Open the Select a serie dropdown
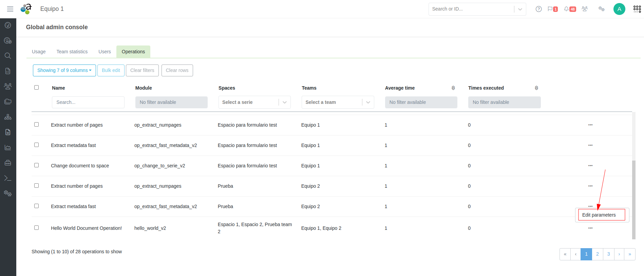644x276 pixels. [254, 102]
